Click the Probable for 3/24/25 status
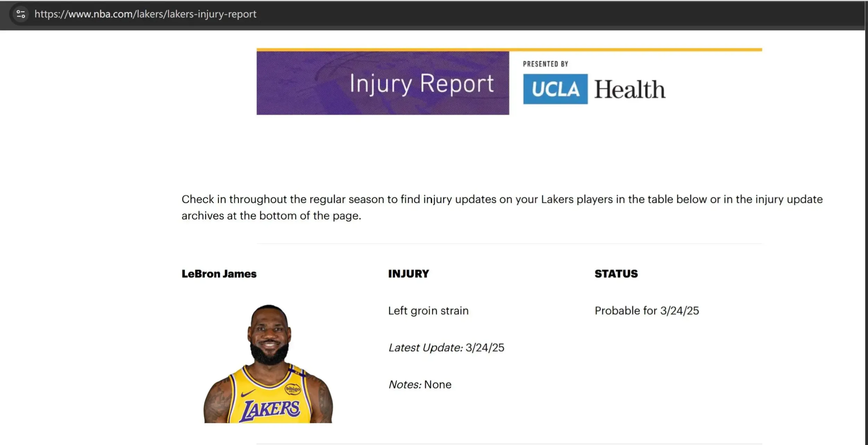 pyautogui.click(x=647, y=311)
